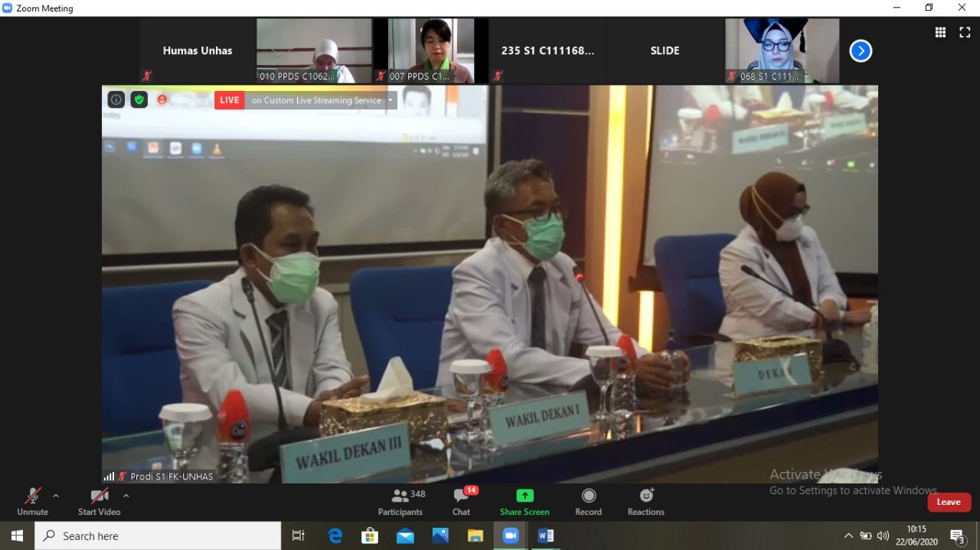The width and height of the screenshot is (980, 550).
Task: Open the Chat panel
Action: 461,501
